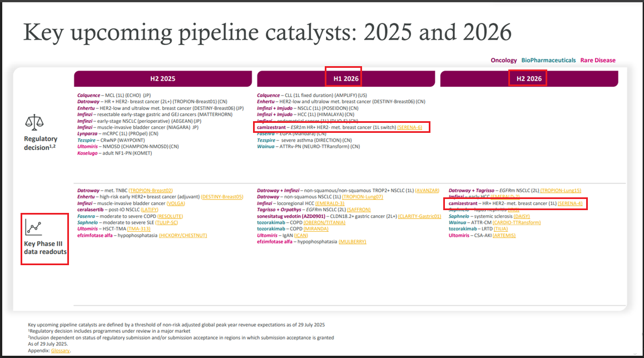Open the TROPION-Lung07 link
Viewport: 644px width, 358px height.
pos(363,197)
